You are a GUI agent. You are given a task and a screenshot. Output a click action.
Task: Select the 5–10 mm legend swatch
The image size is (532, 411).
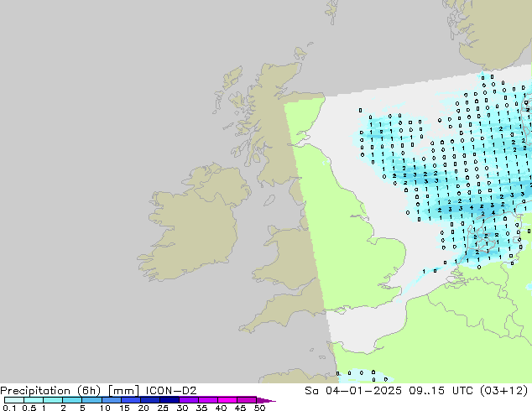[91, 400]
